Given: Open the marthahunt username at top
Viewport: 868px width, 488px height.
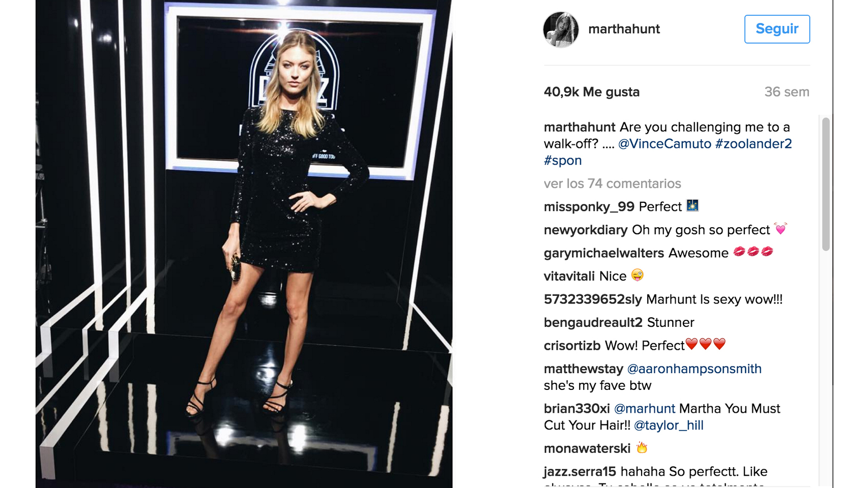Looking at the screenshot, I should (x=624, y=29).
